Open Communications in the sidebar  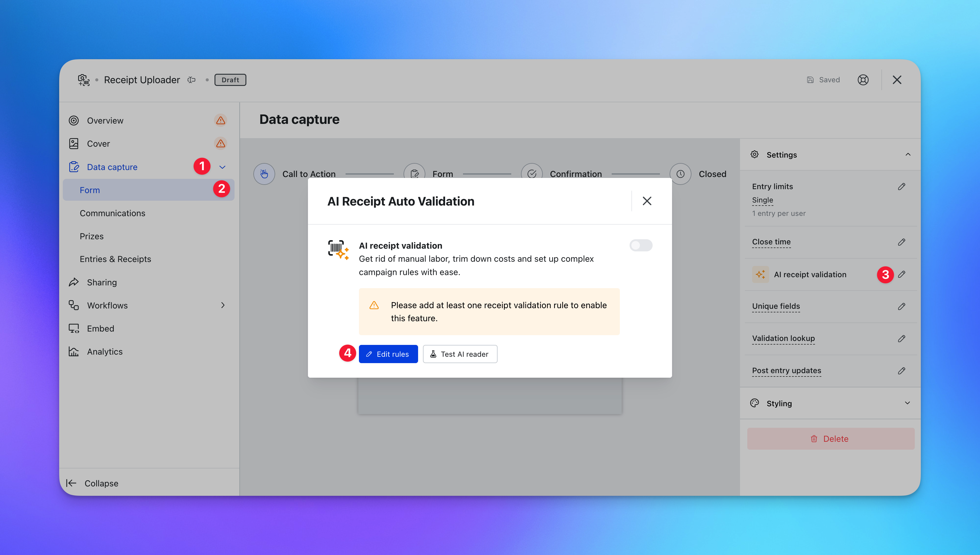[112, 213]
